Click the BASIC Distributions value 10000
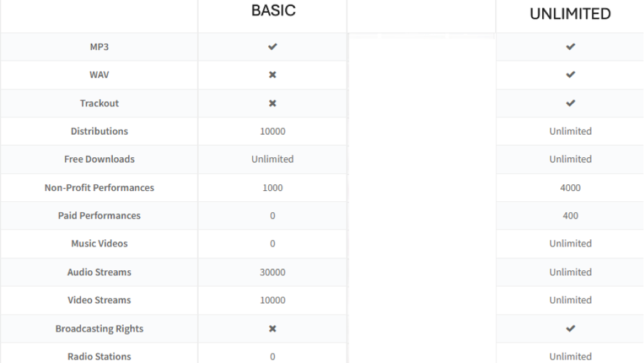The image size is (644, 363). 272,131
